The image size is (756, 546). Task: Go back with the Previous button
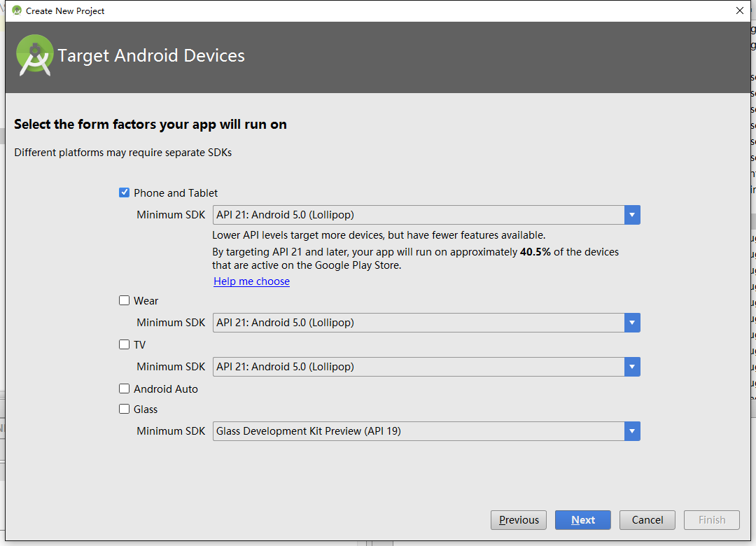pyautogui.click(x=519, y=520)
